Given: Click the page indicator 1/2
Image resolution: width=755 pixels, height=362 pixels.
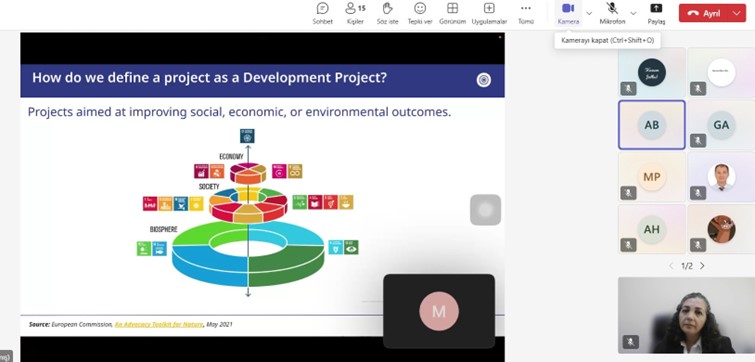Looking at the screenshot, I should pyautogui.click(x=687, y=266).
